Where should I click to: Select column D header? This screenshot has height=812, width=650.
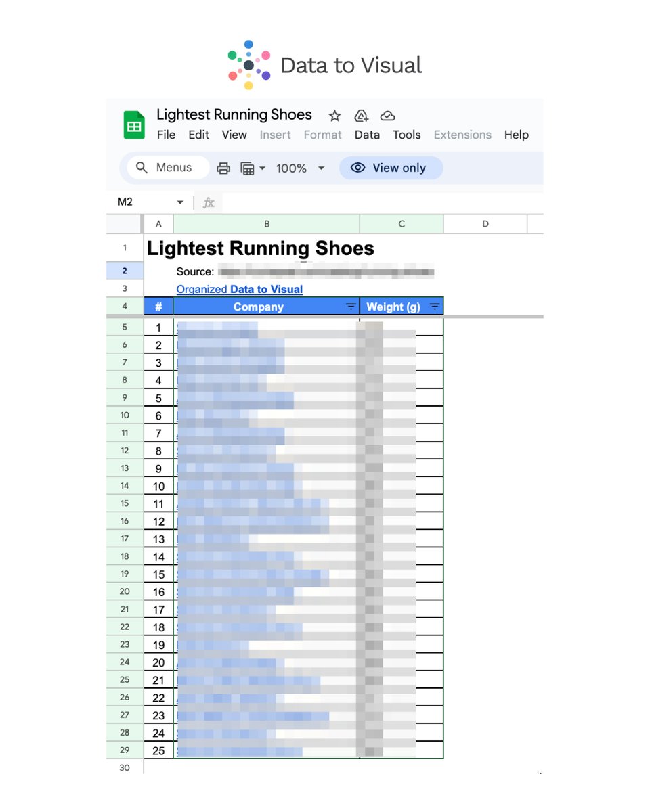(x=485, y=224)
